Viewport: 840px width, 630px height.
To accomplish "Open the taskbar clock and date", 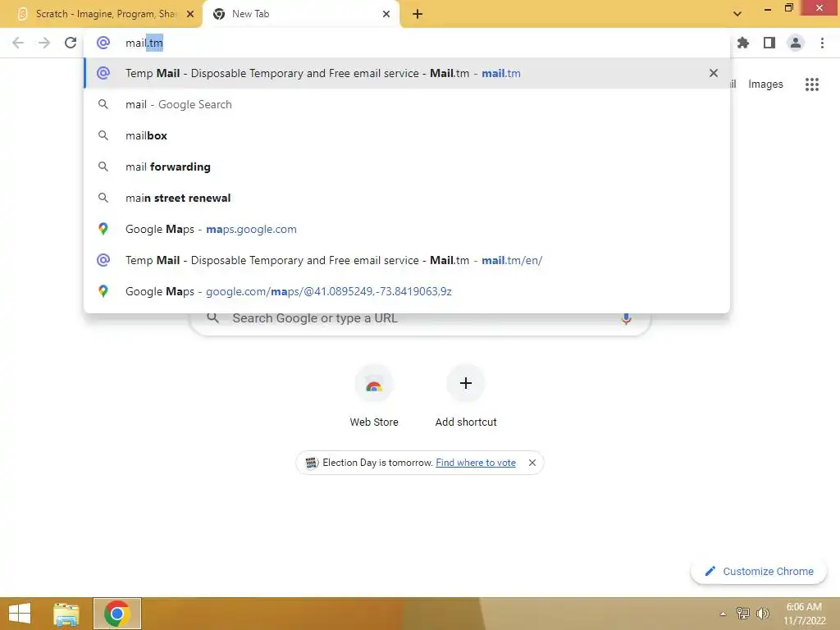I will coord(804,614).
